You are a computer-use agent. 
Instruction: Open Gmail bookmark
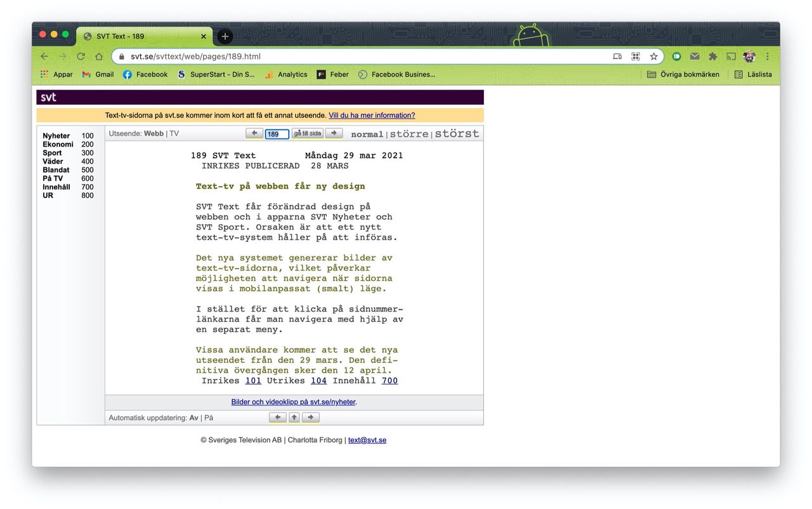point(98,74)
